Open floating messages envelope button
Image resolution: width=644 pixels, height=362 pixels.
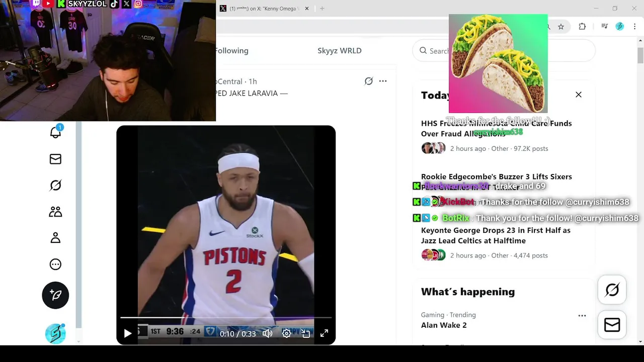pyautogui.click(x=612, y=325)
